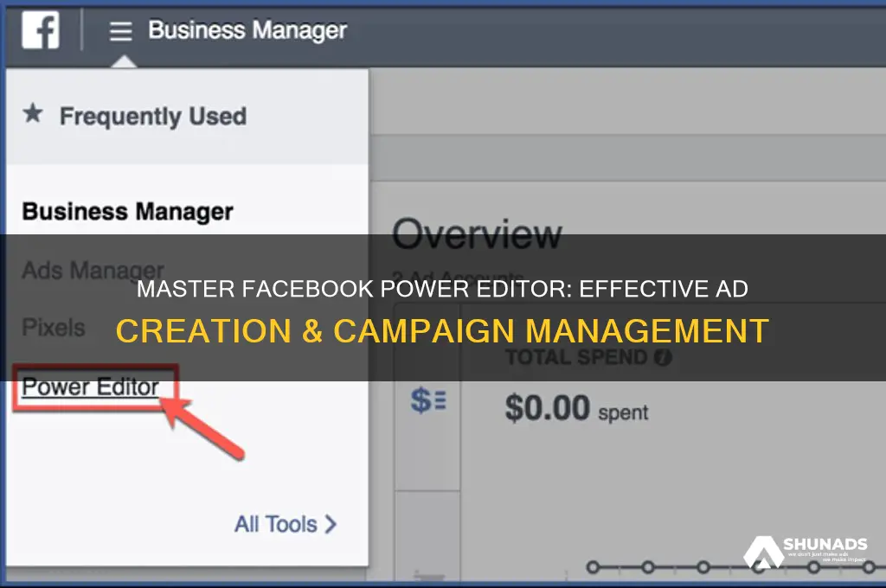The height and width of the screenshot is (588, 886).
Task: Click the Facebook logo icon
Action: pos(41,30)
